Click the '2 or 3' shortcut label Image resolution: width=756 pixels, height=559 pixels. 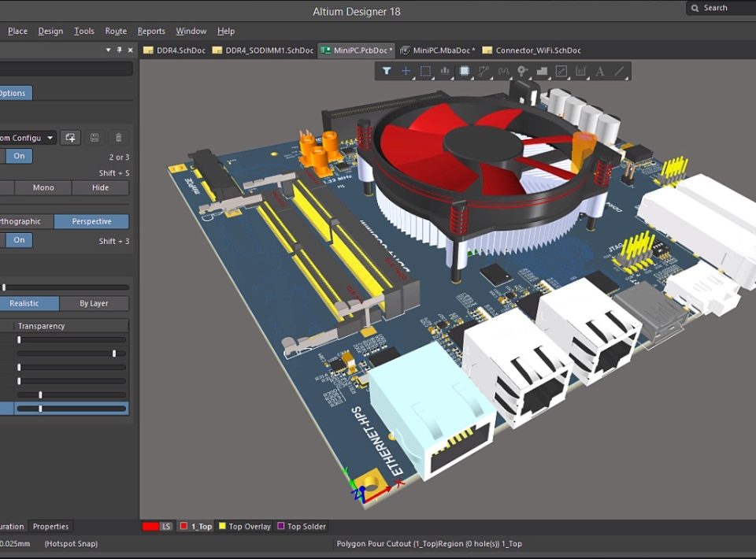[x=119, y=157]
